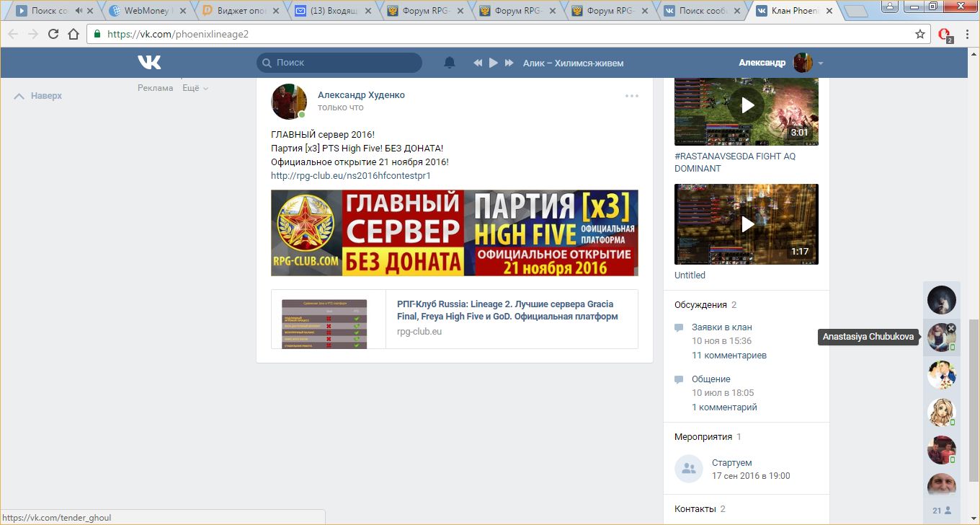Click the Заявки в клан speech-bubble icon

tap(679, 328)
